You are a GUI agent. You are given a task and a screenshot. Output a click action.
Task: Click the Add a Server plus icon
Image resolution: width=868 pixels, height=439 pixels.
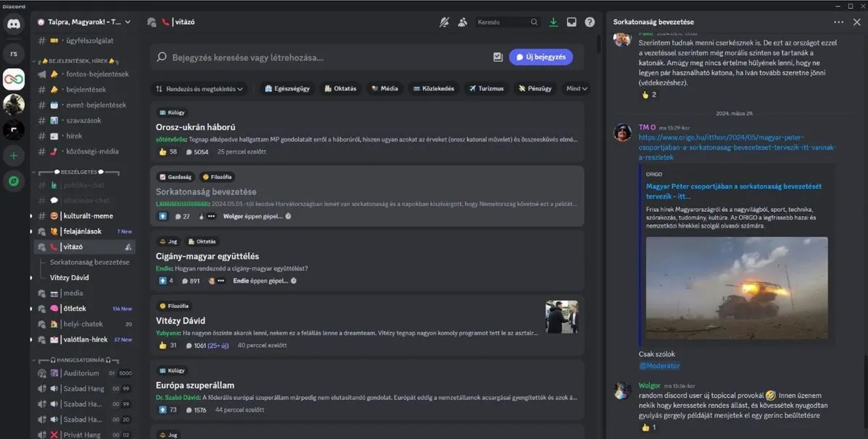click(14, 155)
